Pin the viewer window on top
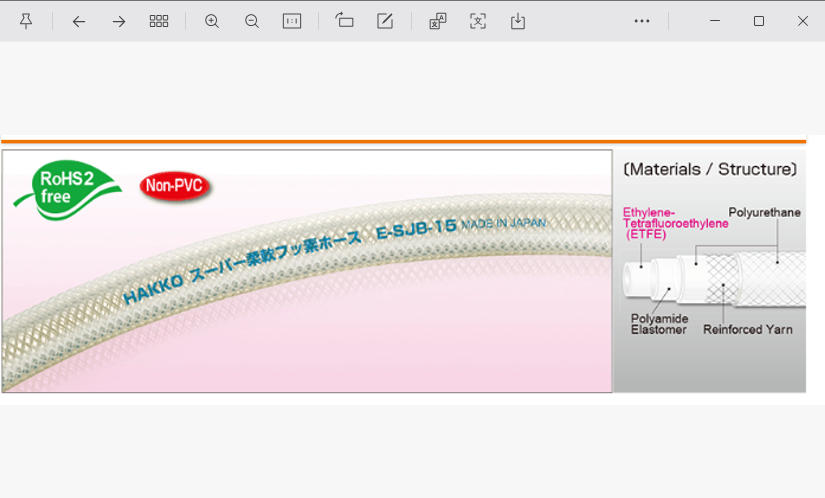 (26, 21)
